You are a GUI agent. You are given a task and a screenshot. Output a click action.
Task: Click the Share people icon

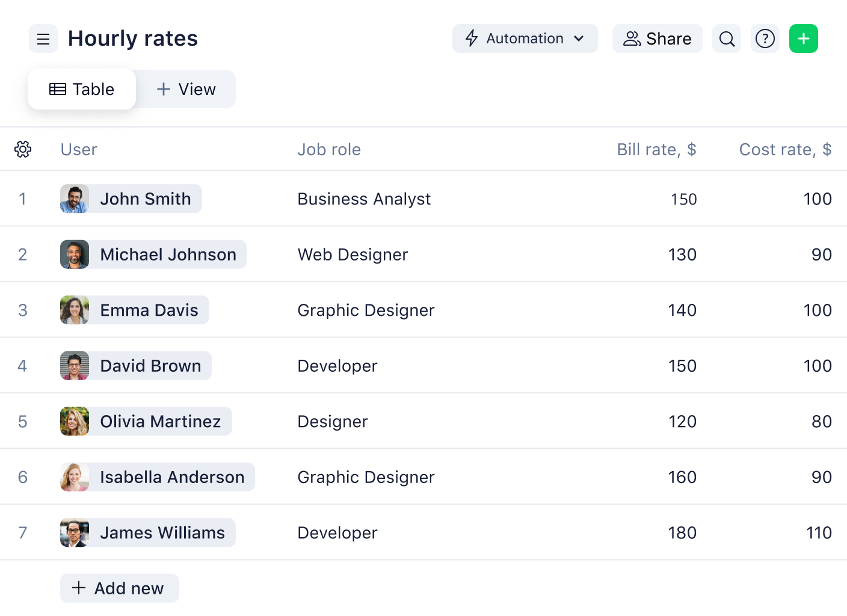tap(631, 38)
